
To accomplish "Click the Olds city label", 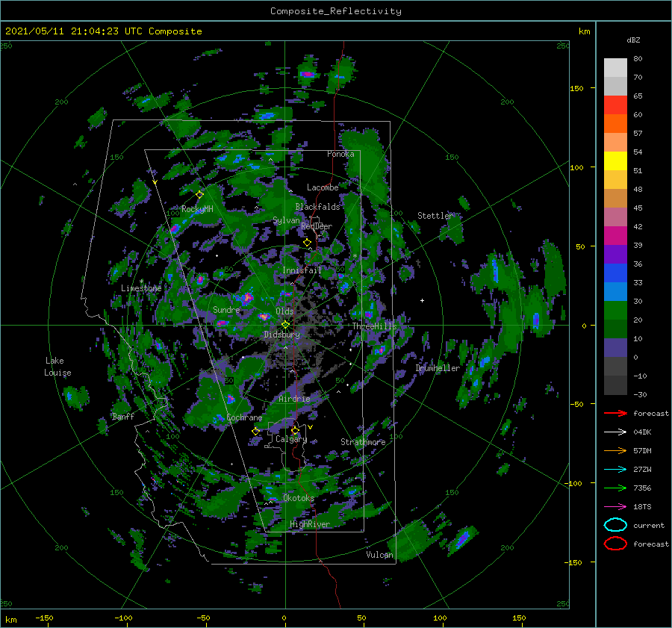I will (x=284, y=311).
